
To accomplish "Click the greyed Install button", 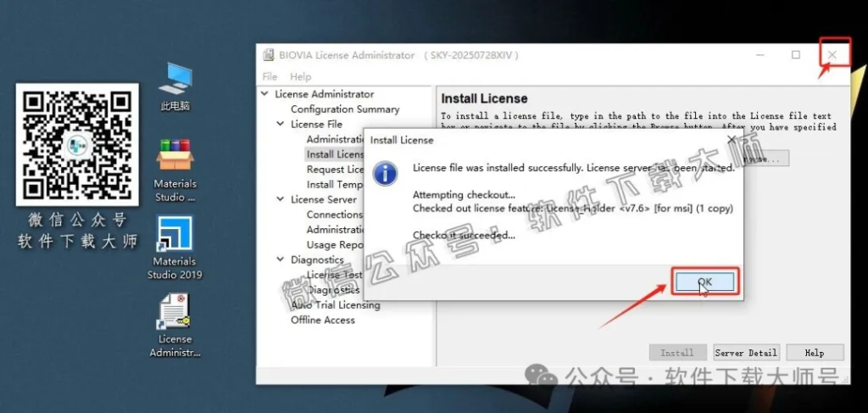I will pos(677,353).
